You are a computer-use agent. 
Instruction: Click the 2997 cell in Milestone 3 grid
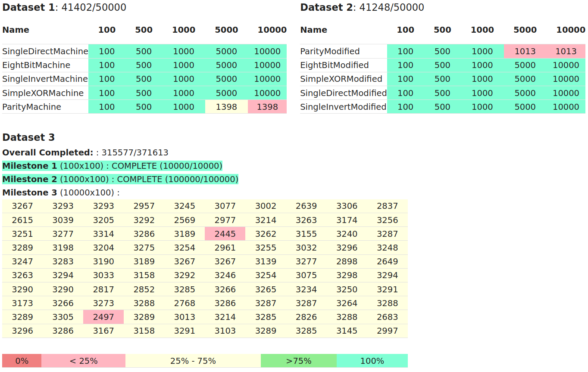[x=388, y=331]
